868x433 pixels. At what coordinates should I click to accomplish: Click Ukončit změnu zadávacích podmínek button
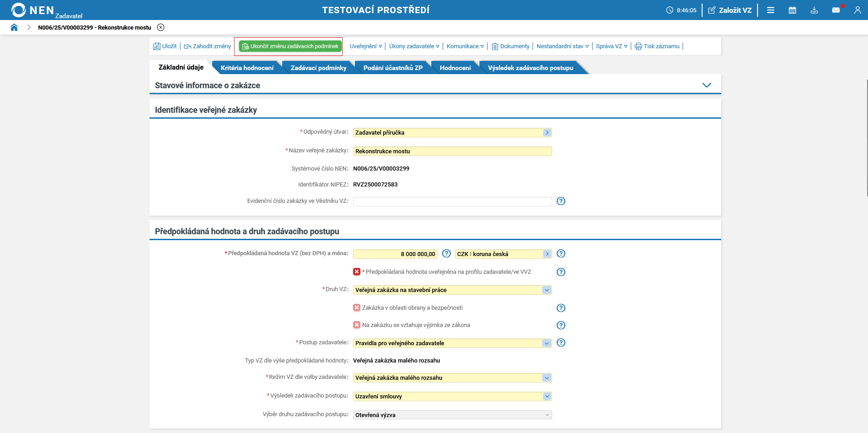290,46
